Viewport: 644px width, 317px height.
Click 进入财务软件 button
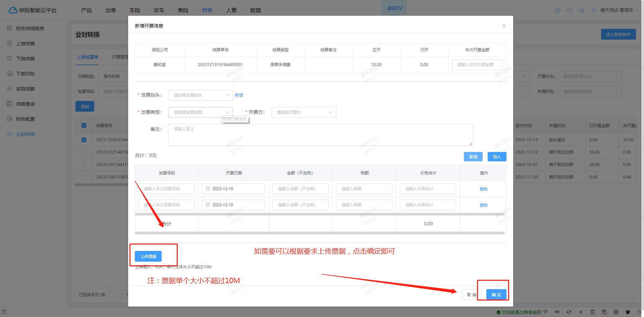point(618,34)
